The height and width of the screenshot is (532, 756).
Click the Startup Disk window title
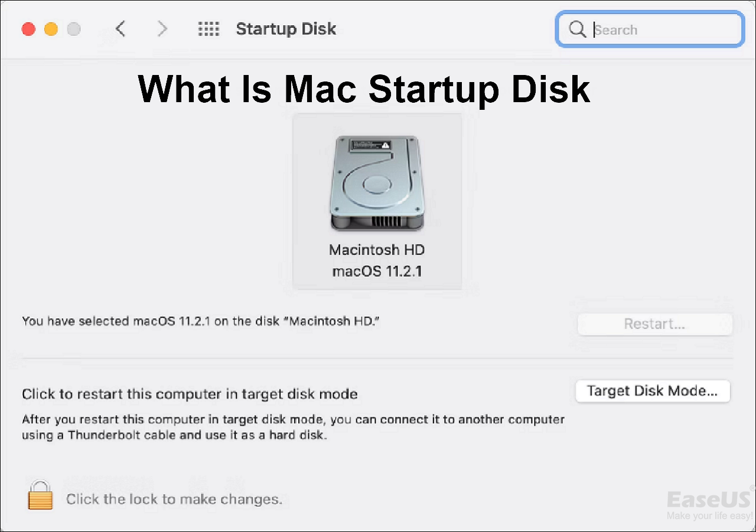pyautogui.click(x=286, y=28)
